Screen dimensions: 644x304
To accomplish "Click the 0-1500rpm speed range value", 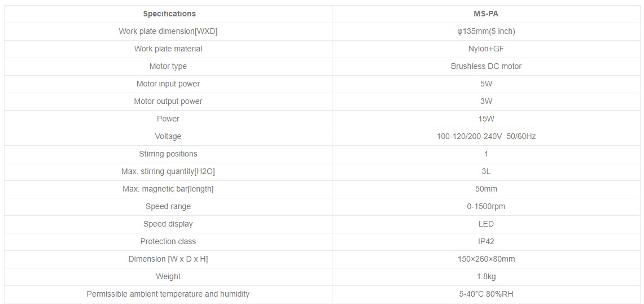I will (x=486, y=206).
